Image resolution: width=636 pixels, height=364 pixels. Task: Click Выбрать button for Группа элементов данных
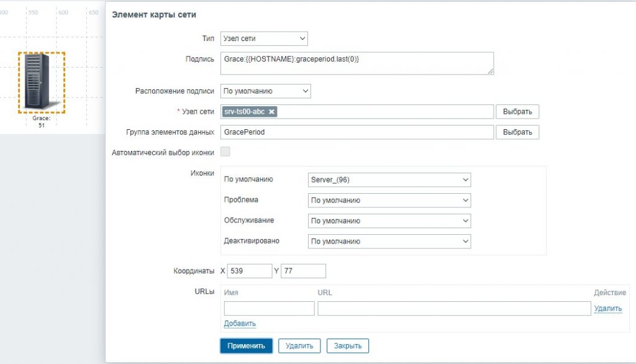(x=517, y=132)
